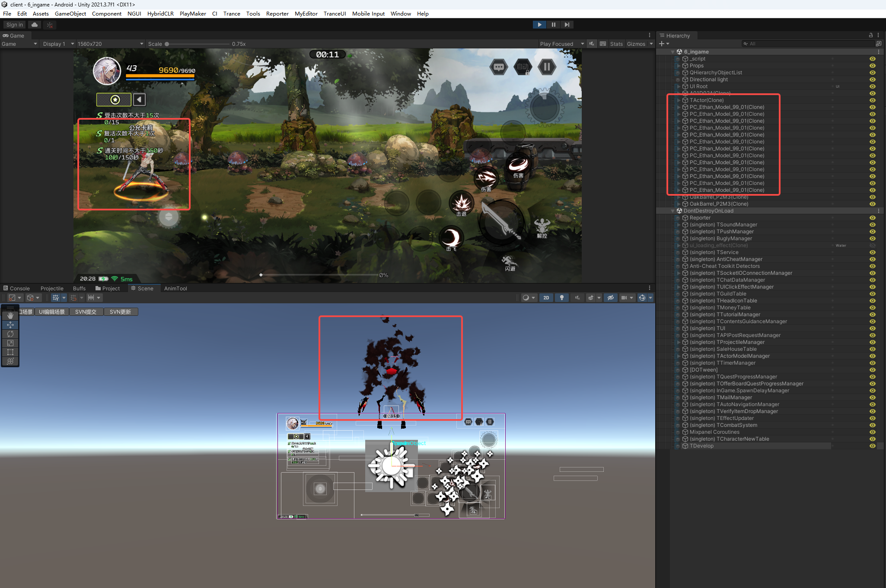
Task: Toggle scene audio mute icon
Action: pos(577,298)
